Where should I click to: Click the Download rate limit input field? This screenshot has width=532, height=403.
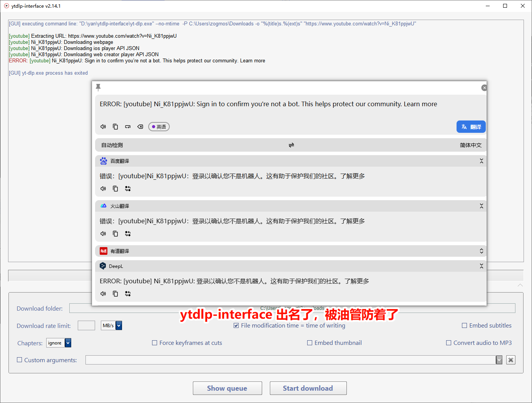86,325
